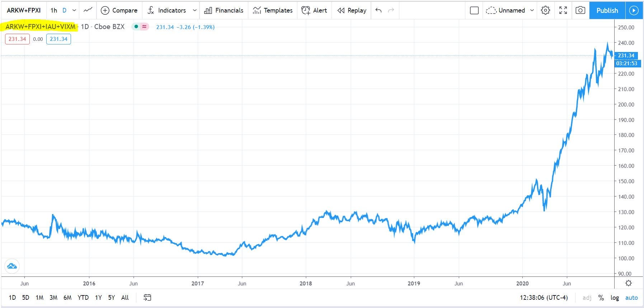Click the 2020 label on time axis
Image resolution: width=644 pixels, height=308 pixels.
pyautogui.click(x=522, y=283)
